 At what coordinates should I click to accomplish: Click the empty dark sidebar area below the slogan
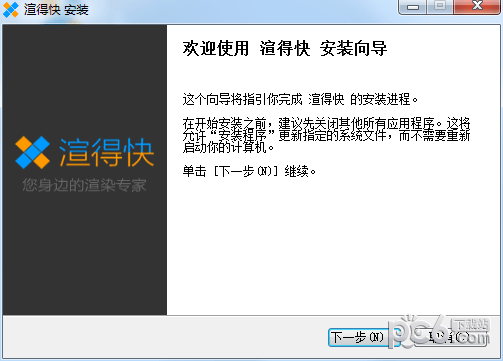pos(84,253)
